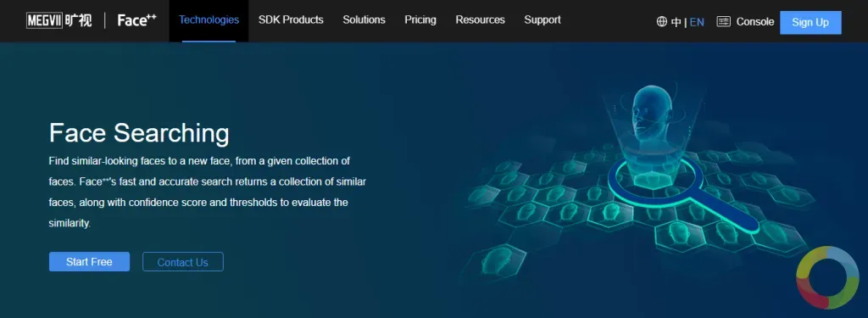868x318 pixels.
Task: Click the Sign Up button
Action: (810, 22)
